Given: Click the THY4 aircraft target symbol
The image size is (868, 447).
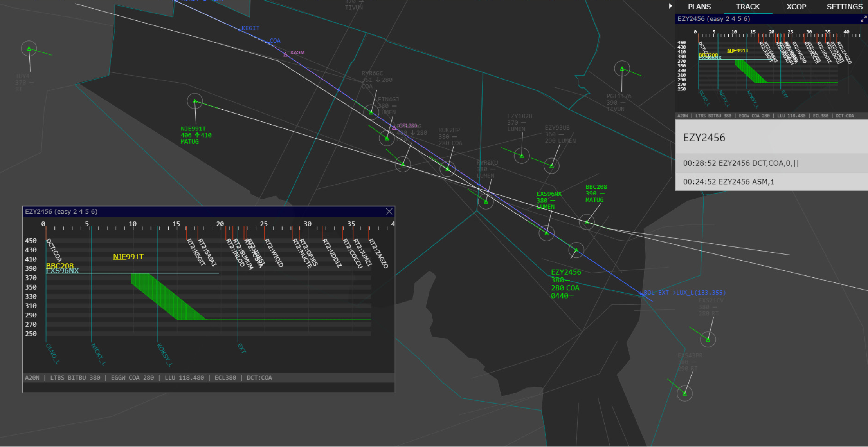Looking at the screenshot, I should pyautogui.click(x=29, y=49).
